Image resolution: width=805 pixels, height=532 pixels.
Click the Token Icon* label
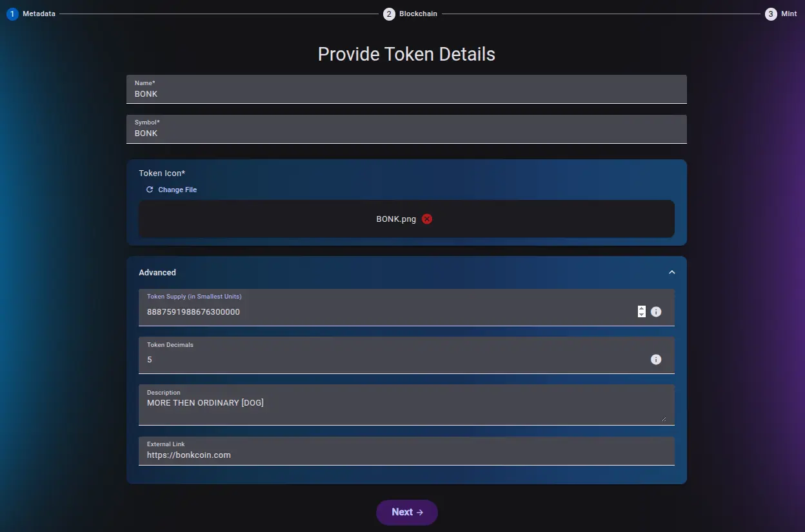click(162, 173)
